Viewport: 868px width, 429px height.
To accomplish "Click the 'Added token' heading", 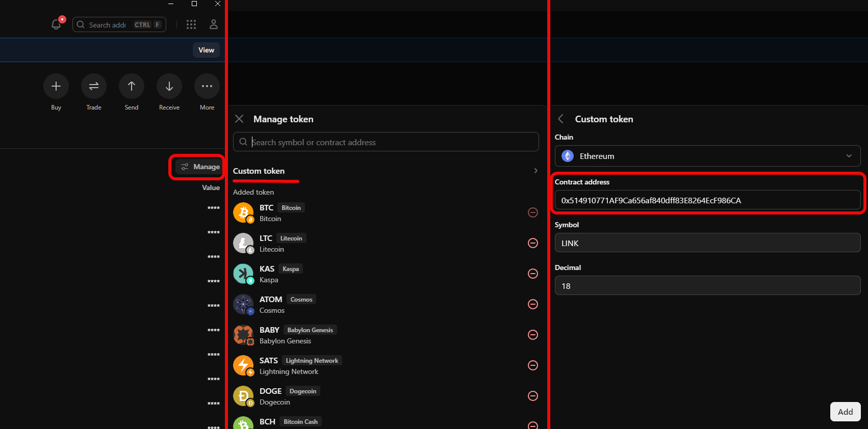I will point(253,192).
